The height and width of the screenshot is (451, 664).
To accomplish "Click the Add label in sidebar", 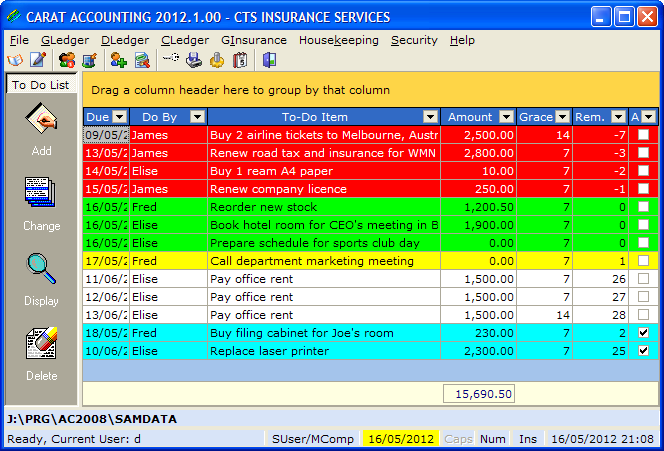I will click(42, 151).
